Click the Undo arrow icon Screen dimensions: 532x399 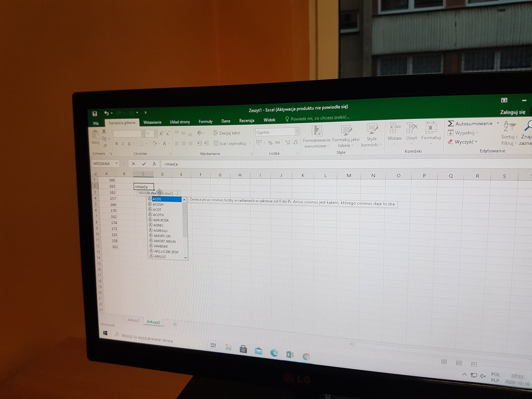[106, 113]
